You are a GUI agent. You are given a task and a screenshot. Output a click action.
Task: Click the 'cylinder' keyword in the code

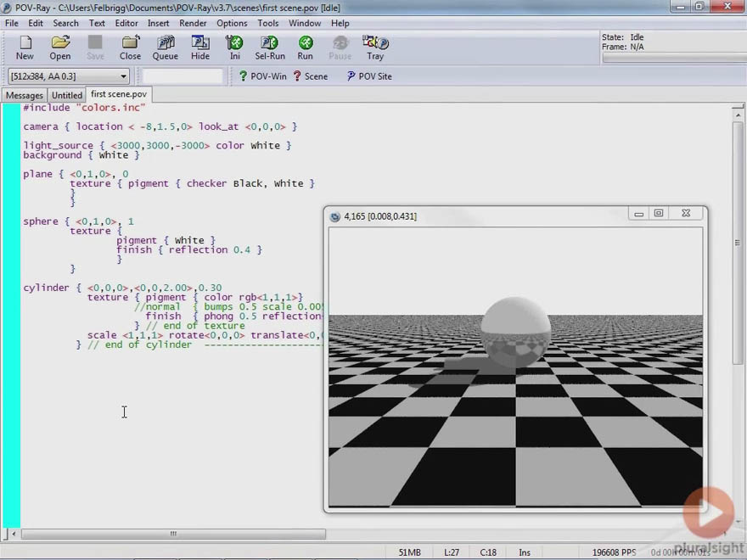(x=46, y=288)
